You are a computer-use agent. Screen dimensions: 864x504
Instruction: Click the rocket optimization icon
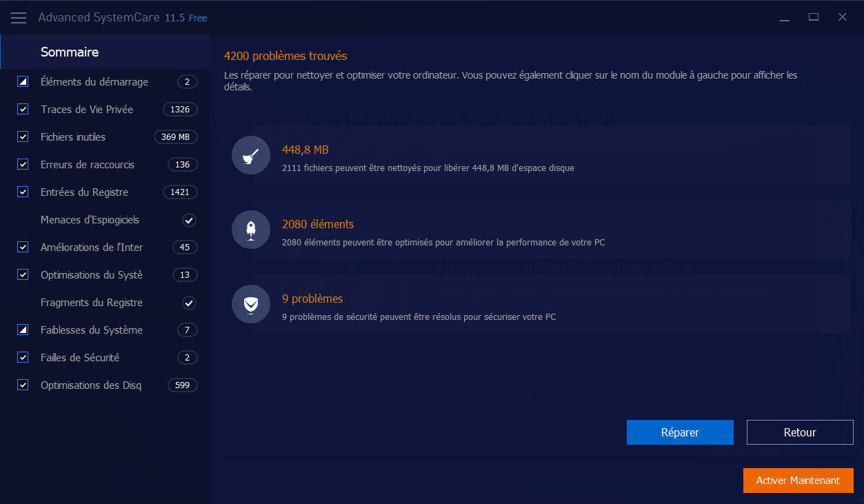point(251,230)
